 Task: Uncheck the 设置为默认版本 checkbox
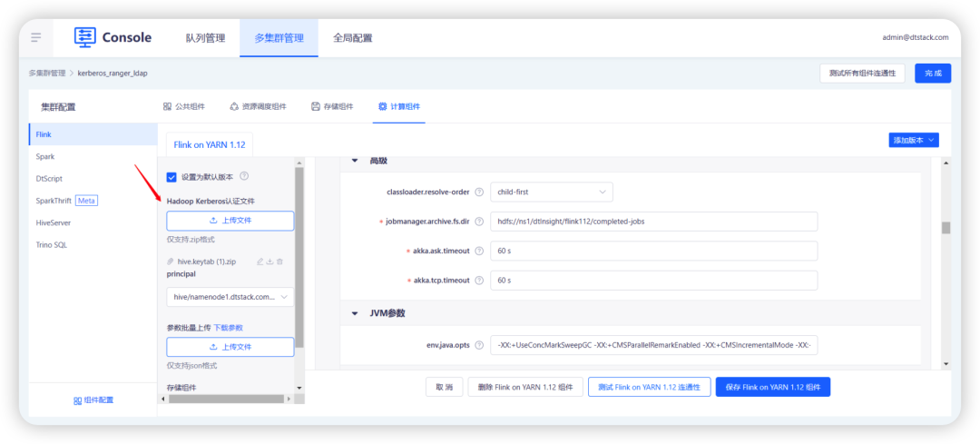pyautogui.click(x=171, y=177)
